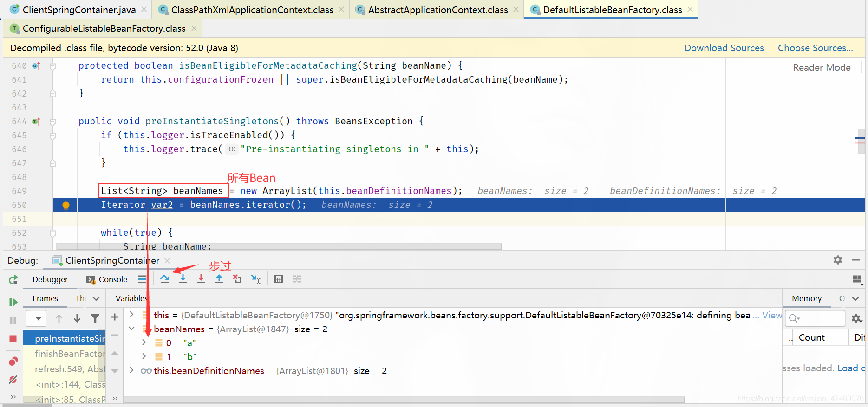The width and height of the screenshot is (868, 407).
Task: Click the Step Into icon
Action: coord(183,279)
